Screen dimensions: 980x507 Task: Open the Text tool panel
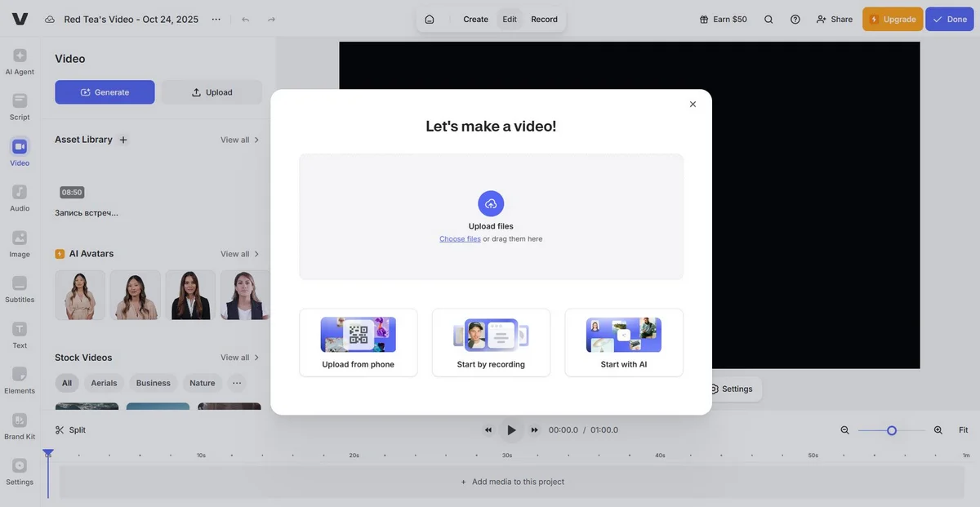20,336
